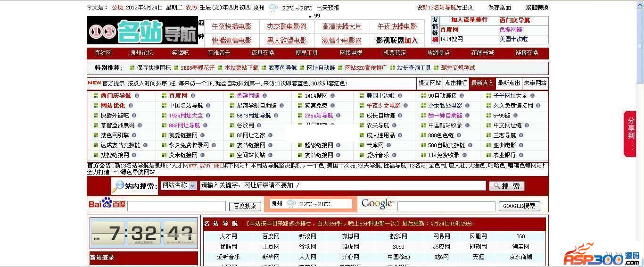Screen dimensions: 644x267
Task: Click the round icon next to 超级链接网
Action: point(338,145)
